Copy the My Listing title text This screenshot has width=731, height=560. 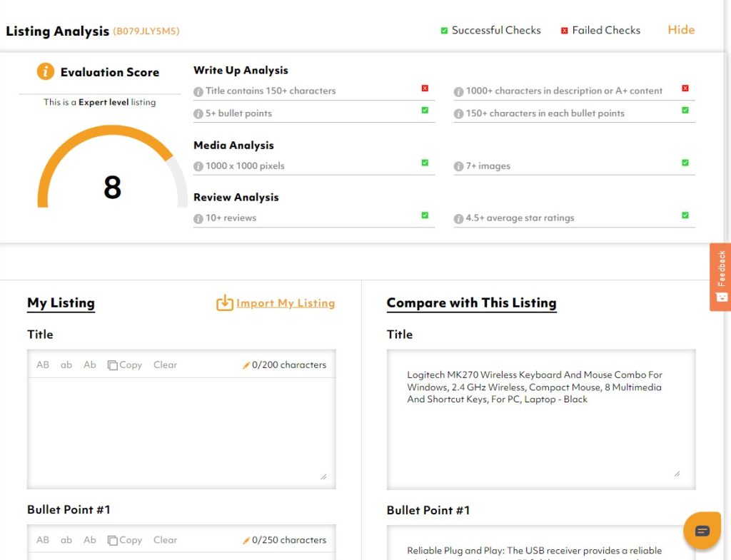click(125, 365)
